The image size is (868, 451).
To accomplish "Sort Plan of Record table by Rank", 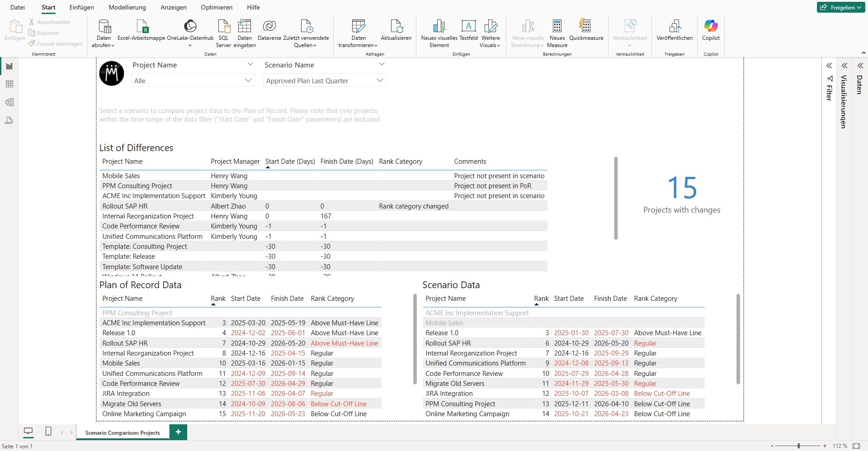I will tap(218, 299).
